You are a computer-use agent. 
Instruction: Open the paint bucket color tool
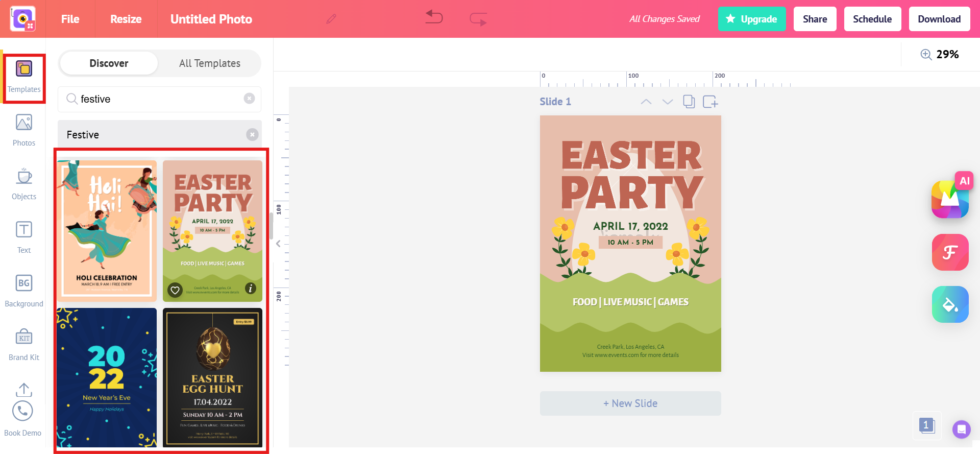[x=950, y=304]
